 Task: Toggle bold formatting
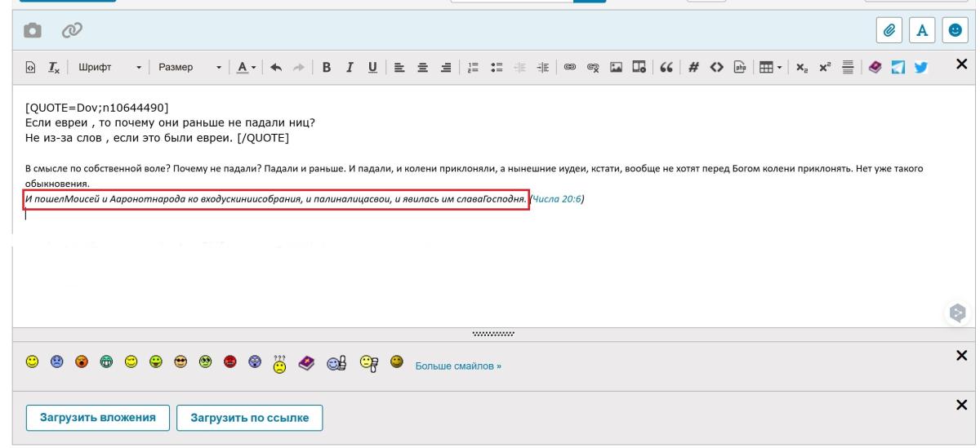tap(326, 67)
